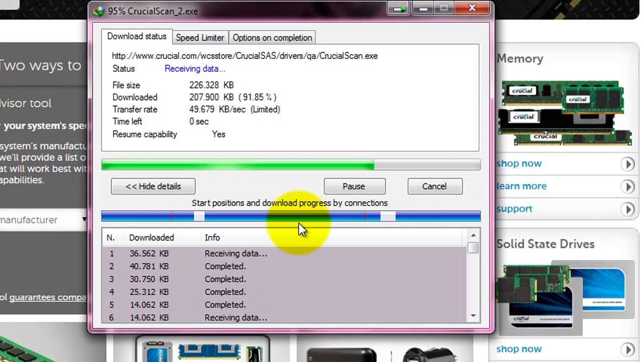Click the Downloaded column header
Viewport: 644px width, 362px height.
151,237
